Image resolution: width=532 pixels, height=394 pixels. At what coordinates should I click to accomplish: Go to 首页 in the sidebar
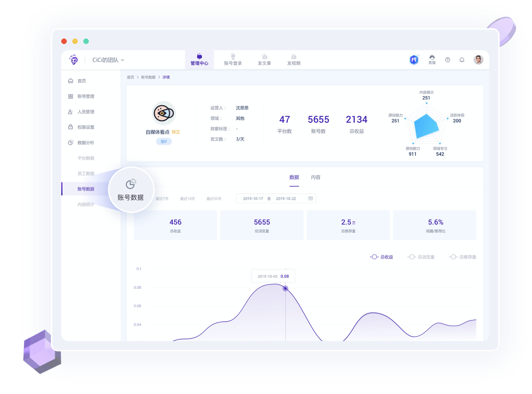click(82, 81)
